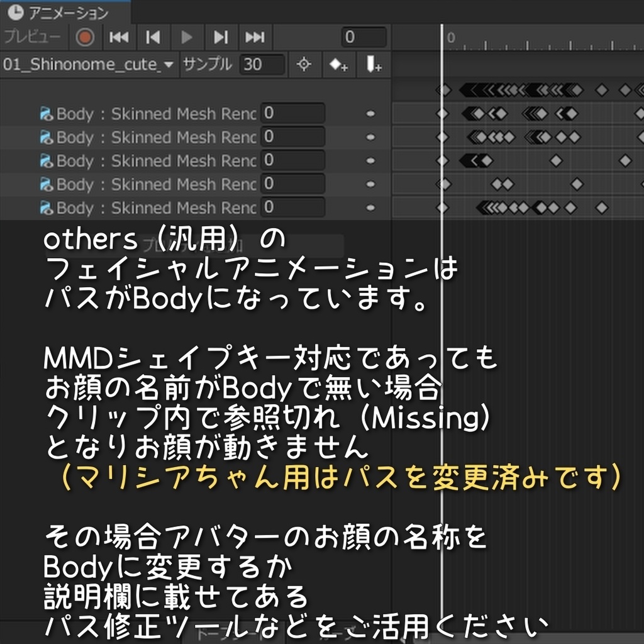Go to previous keyframe

tap(153, 37)
